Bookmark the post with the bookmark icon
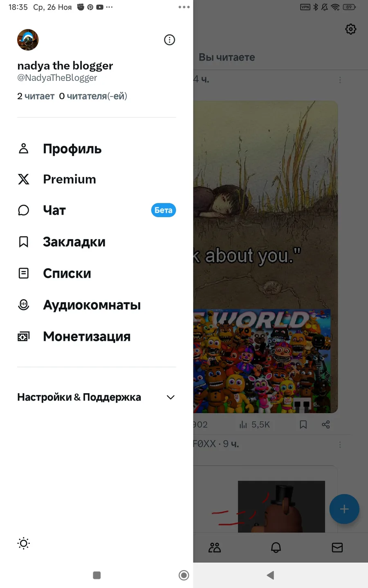Screen dimensions: 368x588 (303, 425)
